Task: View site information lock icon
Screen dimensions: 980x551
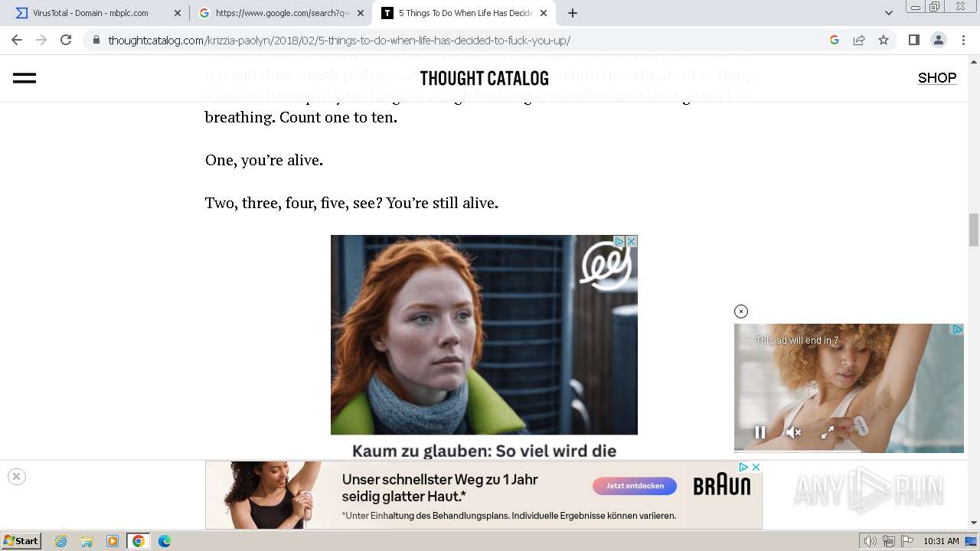Action: pos(96,40)
